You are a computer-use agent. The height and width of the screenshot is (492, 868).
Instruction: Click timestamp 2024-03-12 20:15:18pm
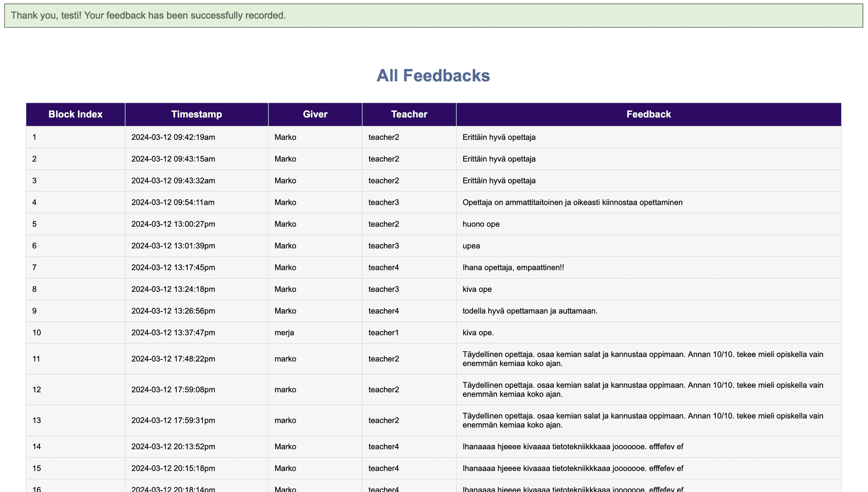[x=173, y=468]
